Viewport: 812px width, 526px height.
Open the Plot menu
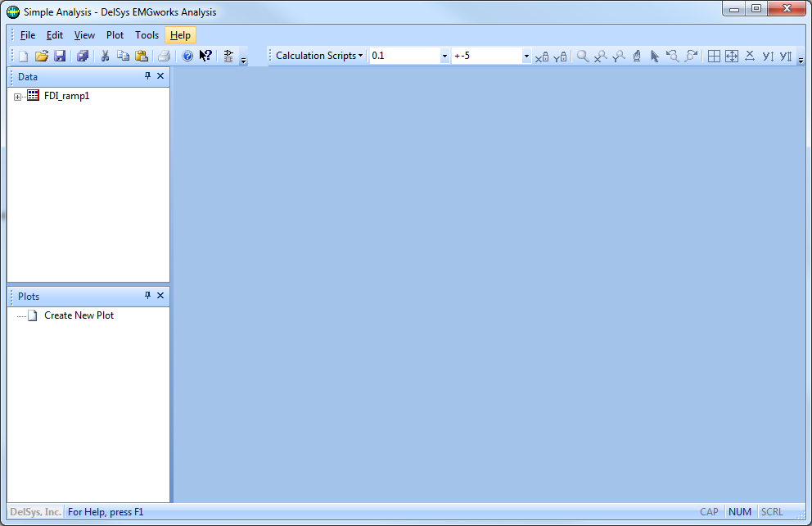click(x=115, y=35)
